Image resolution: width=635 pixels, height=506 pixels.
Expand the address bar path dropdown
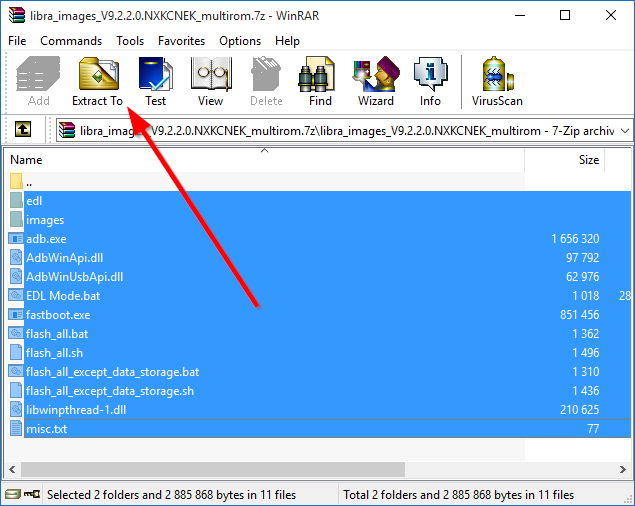pyautogui.click(x=625, y=131)
